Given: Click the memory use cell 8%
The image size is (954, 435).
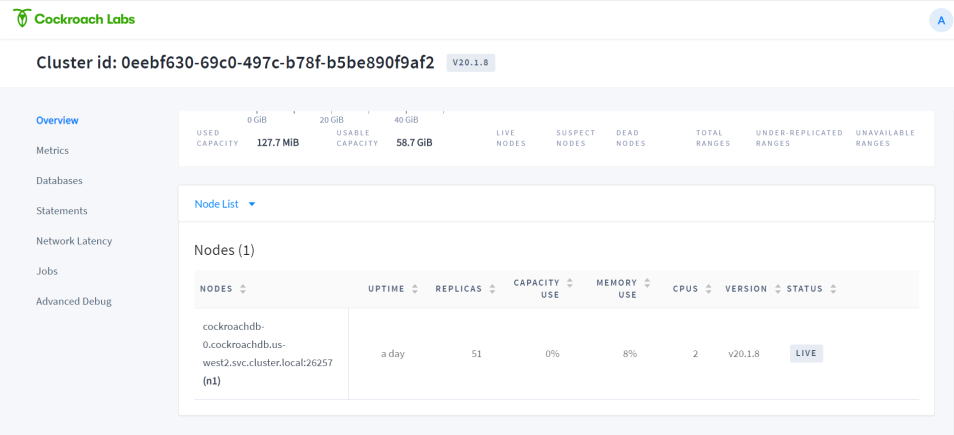Looking at the screenshot, I should 630,353.
